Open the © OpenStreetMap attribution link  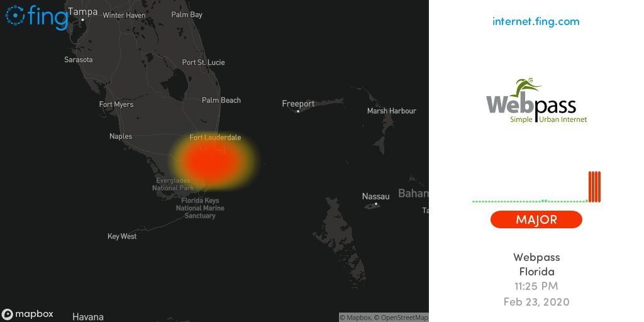pyautogui.click(x=401, y=318)
